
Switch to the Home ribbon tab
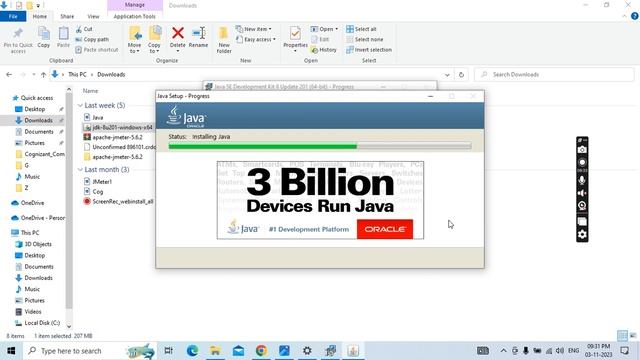tap(40, 16)
